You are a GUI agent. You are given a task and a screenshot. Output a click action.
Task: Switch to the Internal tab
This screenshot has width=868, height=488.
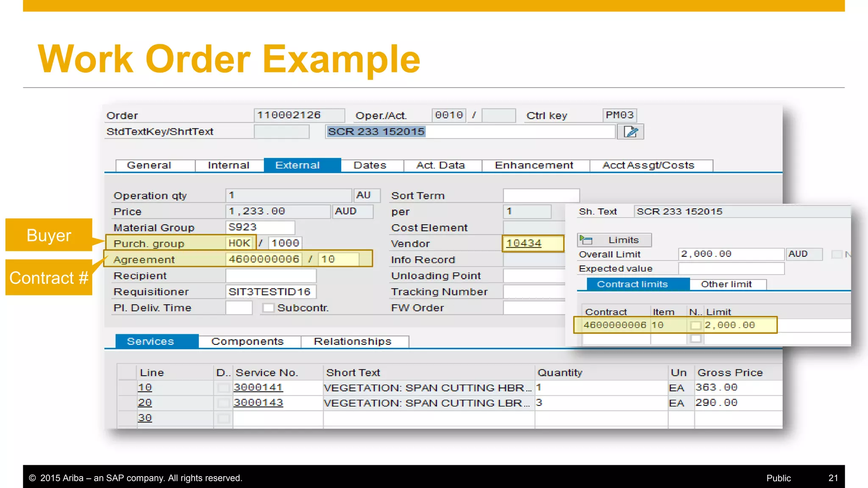point(229,165)
